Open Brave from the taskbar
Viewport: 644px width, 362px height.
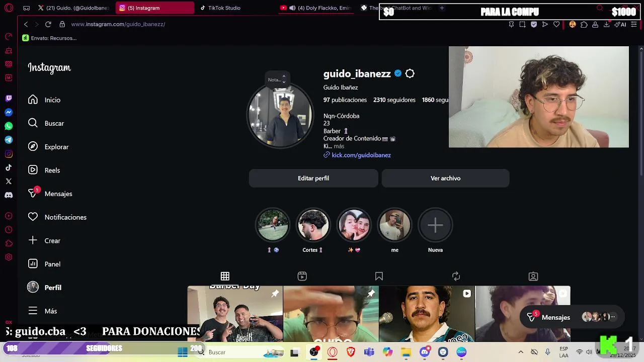click(x=351, y=352)
